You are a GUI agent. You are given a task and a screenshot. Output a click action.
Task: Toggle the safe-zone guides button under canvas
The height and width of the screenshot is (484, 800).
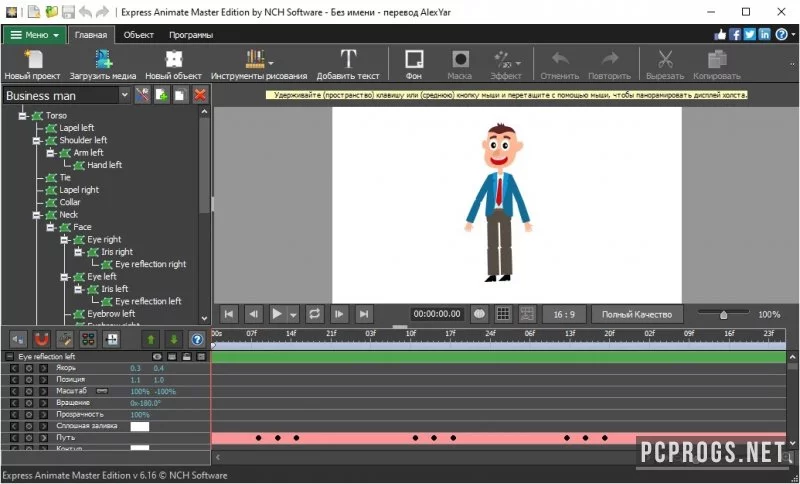[527, 314]
